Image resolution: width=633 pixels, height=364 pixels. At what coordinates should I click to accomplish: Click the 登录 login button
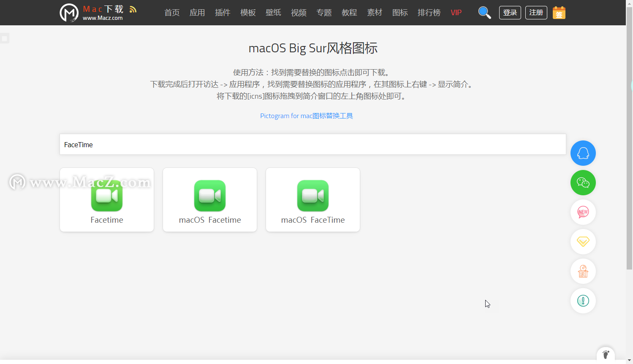pyautogui.click(x=510, y=13)
